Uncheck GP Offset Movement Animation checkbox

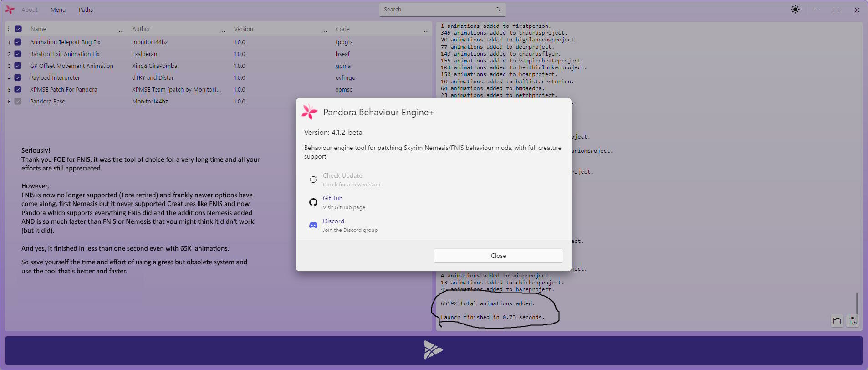coord(18,66)
